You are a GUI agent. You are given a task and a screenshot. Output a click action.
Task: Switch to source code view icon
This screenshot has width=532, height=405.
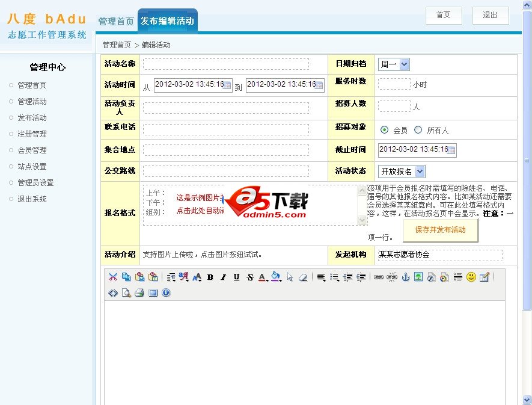[112, 293]
